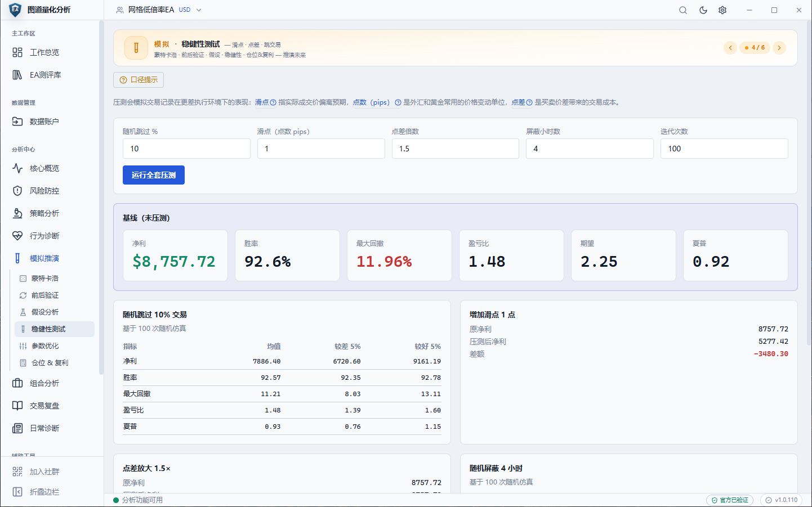
Task: Click the 官方已验证 badge
Action: (730, 500)
